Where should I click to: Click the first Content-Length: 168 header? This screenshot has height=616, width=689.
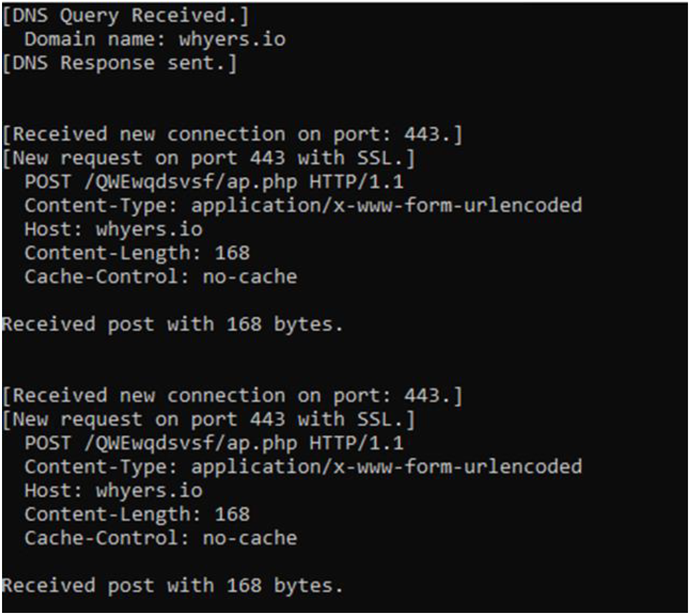pyautogui.click(x=137, y=253)
